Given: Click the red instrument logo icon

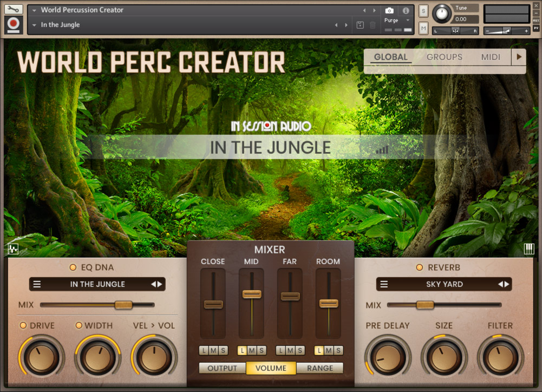Looking at the screenshot, I should [x=14, y=24].
